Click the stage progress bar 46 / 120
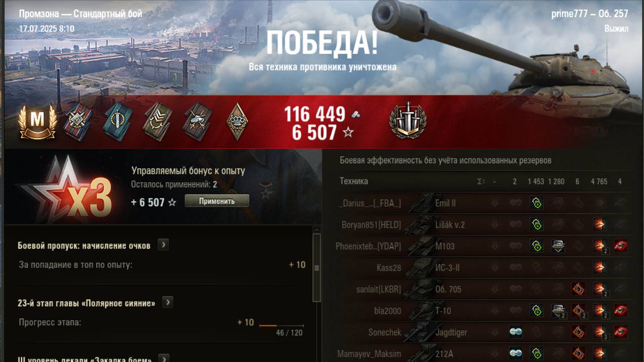 pyautogui.click(x=281, y=326)
